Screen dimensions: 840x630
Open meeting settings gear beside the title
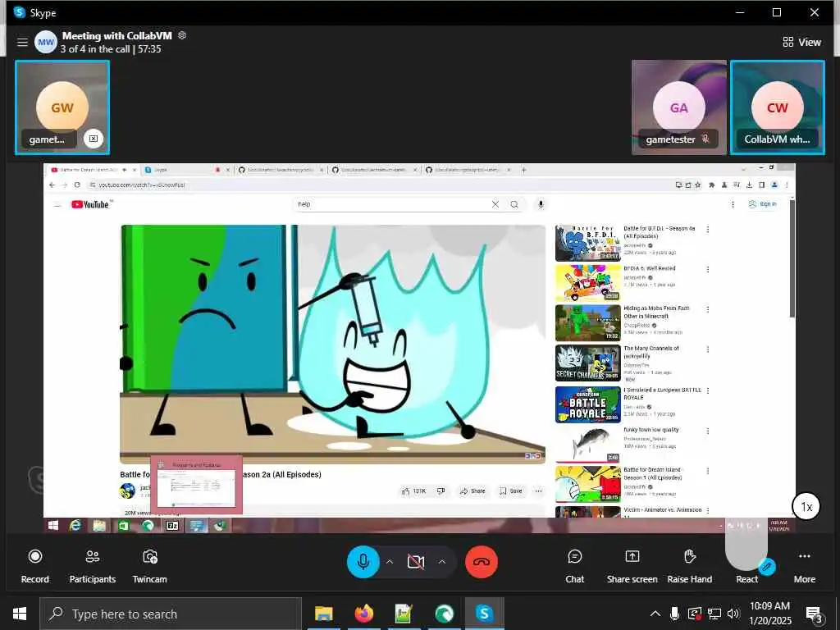tap(182, 35)
